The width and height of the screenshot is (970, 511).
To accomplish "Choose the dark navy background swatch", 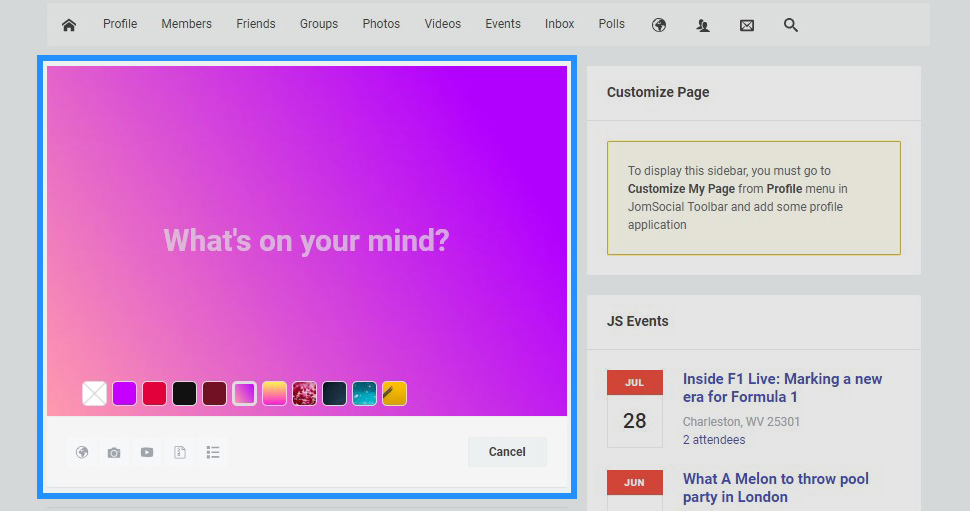I will [334, 393].
